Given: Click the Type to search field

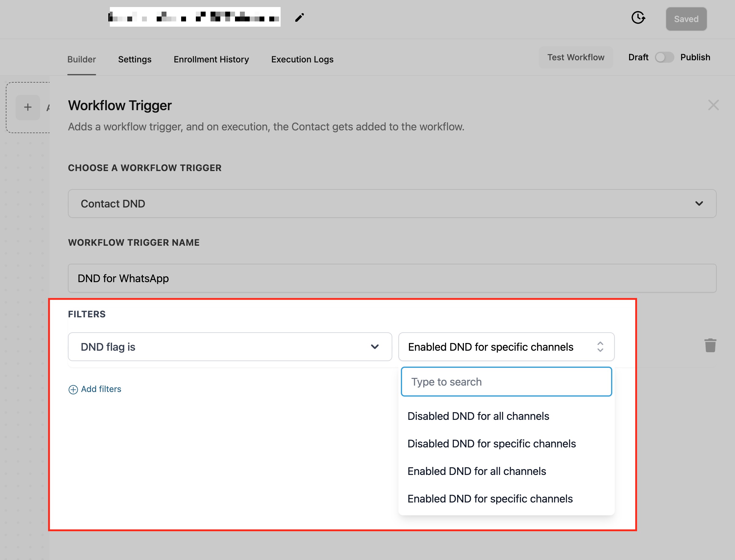Looking at the screenshot, I should (506, 382).
